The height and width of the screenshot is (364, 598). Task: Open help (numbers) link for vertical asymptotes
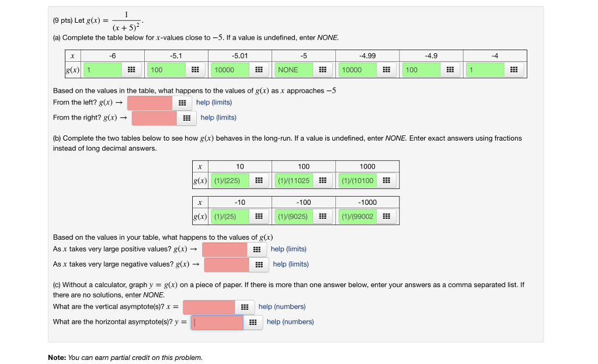point(282,307)
